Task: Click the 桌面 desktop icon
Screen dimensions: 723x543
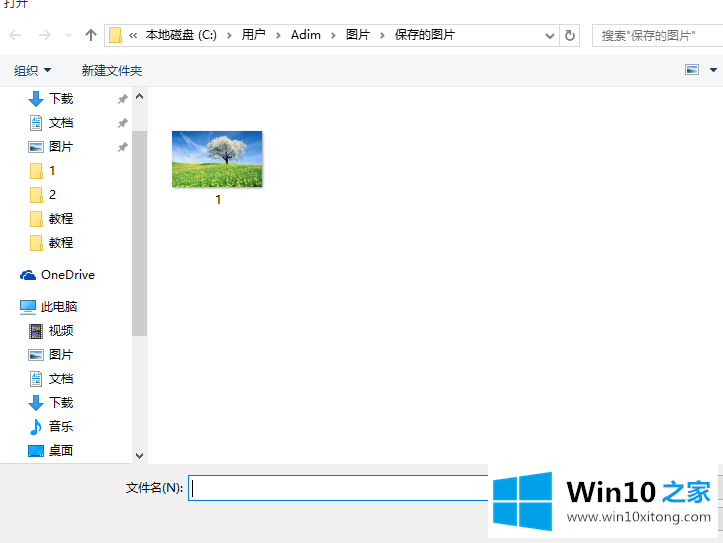Action: pyautogui.click(x=36, y=450)
